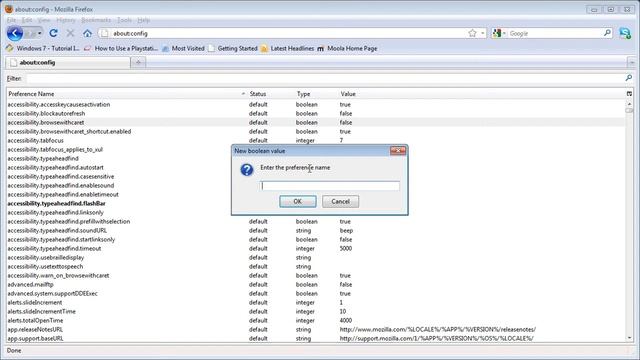Select advanced.mailftp row
640x360 pixels.
(x=316, y=284)
